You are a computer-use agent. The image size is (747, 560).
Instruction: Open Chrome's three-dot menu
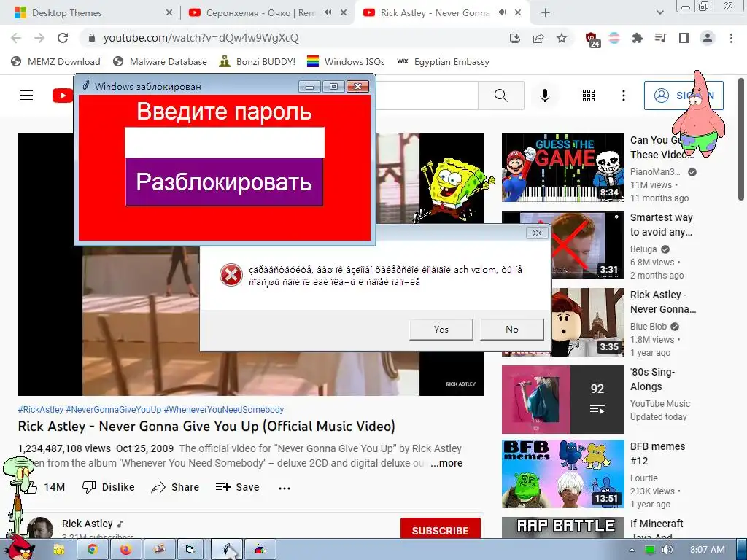(731, 38)
